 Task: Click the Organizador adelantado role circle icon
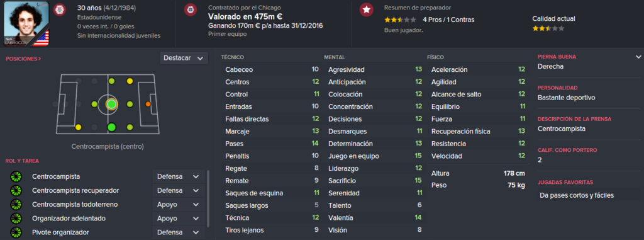[16, 219]
